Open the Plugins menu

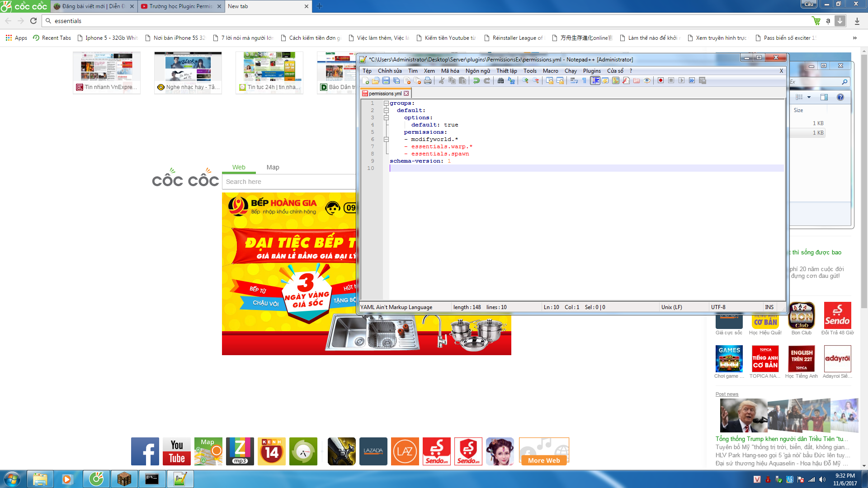tap(591, 71)
